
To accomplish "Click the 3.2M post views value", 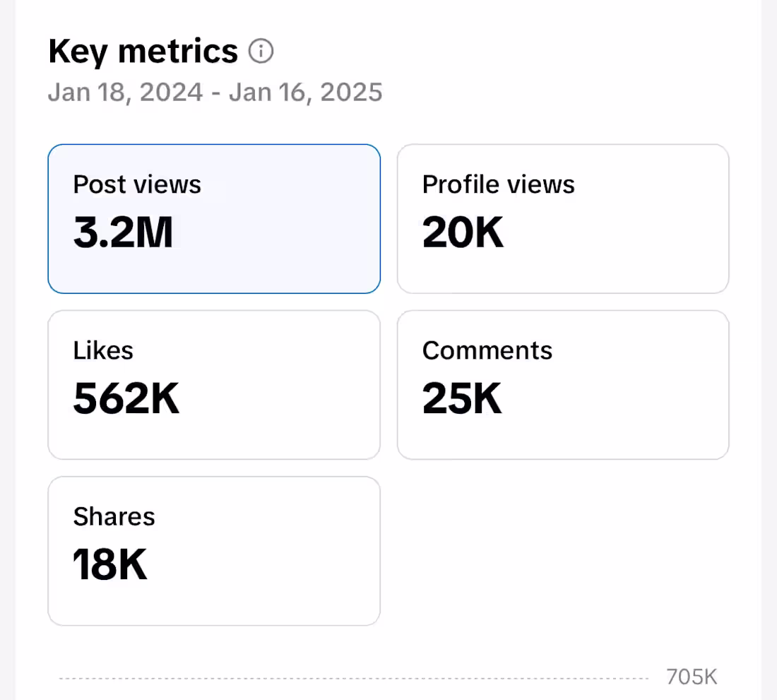I will [124, 233].
